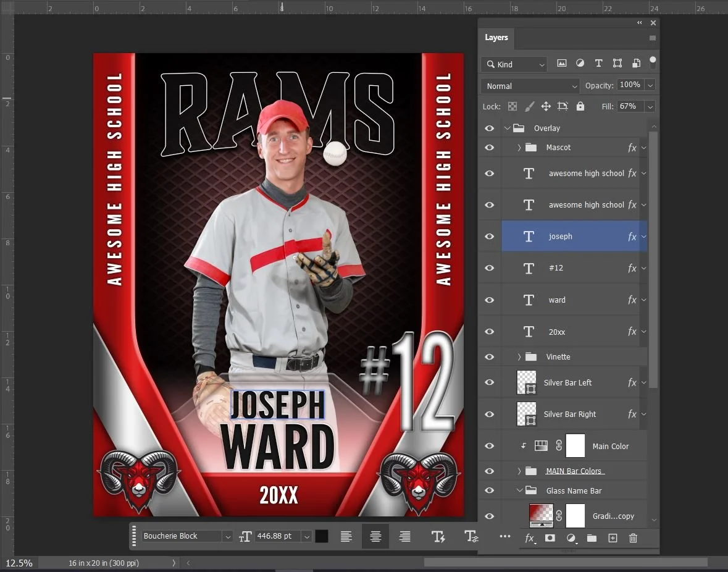This screenshot has width=728, height=572.
Task: Expand the Vinette group
Action: click(519, 356)
